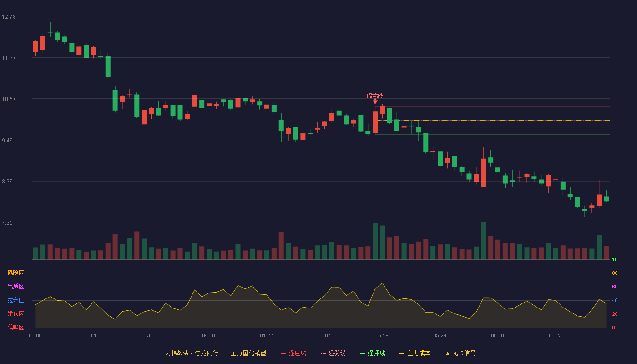Click the 低吸区 zone label
This screenshot has height=364, width=637.
[15, 327]
